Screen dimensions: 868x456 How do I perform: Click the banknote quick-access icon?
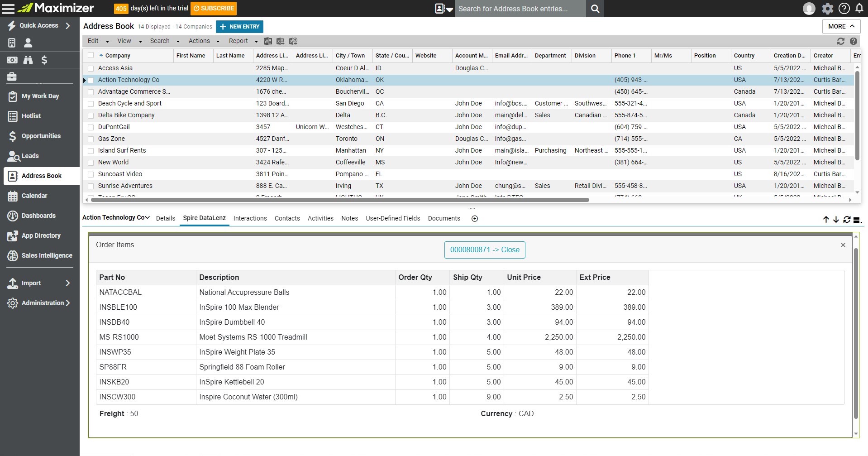pyautogui.click(x=12, y=60)
